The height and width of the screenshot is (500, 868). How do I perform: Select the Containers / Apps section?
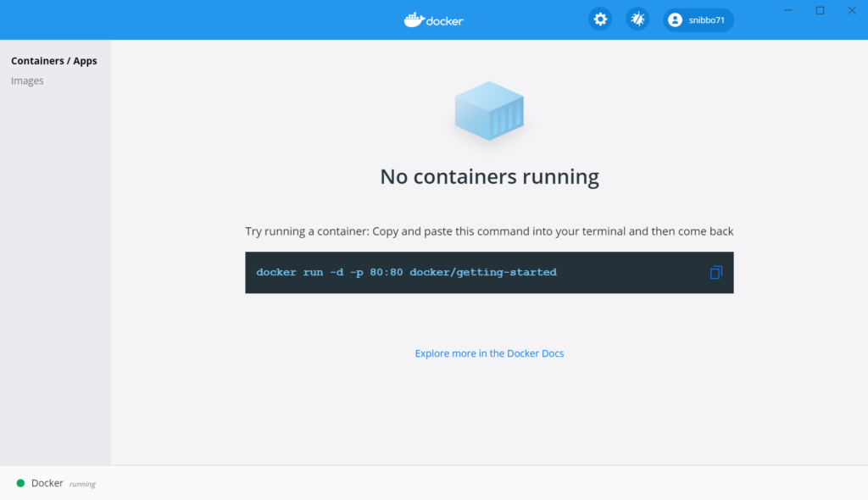click(54, 60)
